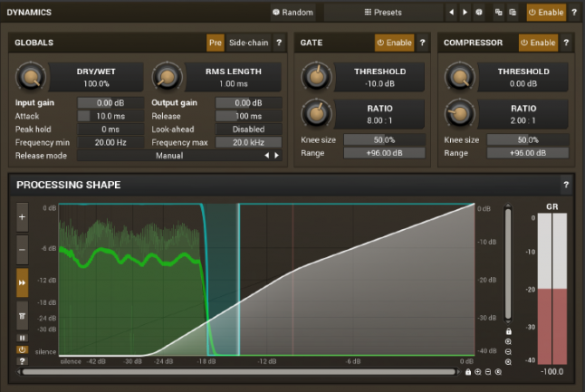Click the Attack value field
The image size is (585, 392).
(110, 117)
